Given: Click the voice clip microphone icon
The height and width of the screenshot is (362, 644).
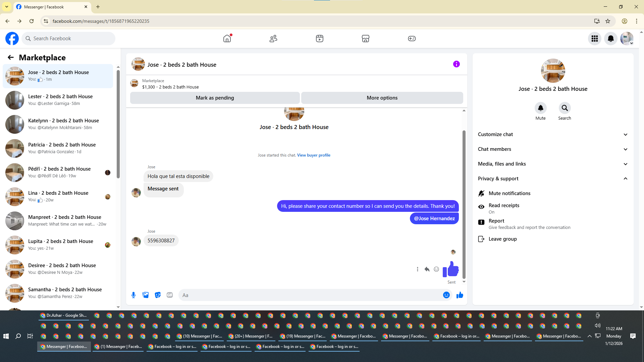Looking at the screenshot, I should click(x=133, y=295).
